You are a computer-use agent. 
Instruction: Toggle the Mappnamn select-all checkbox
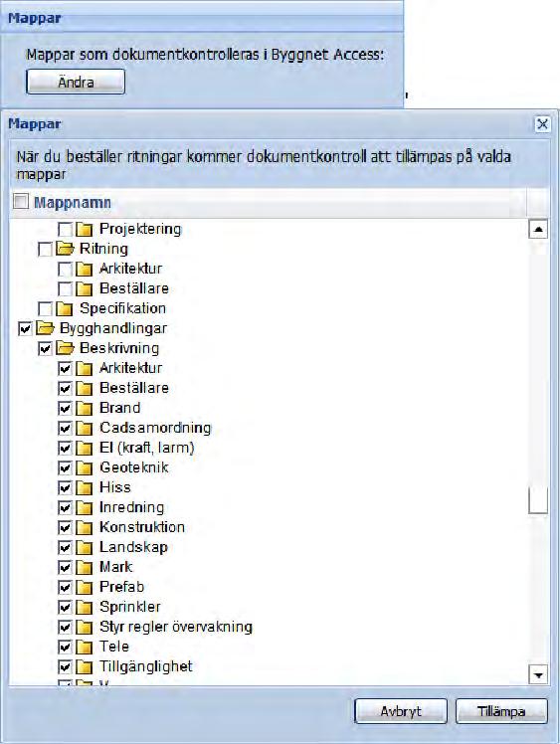point(21,202)
